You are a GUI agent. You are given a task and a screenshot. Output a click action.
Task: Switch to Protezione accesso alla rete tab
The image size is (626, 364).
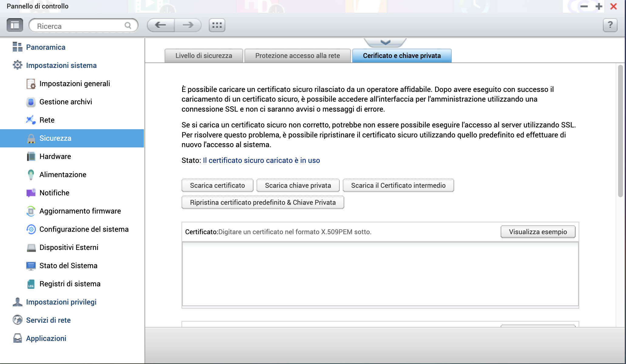(x=297, y=56)
